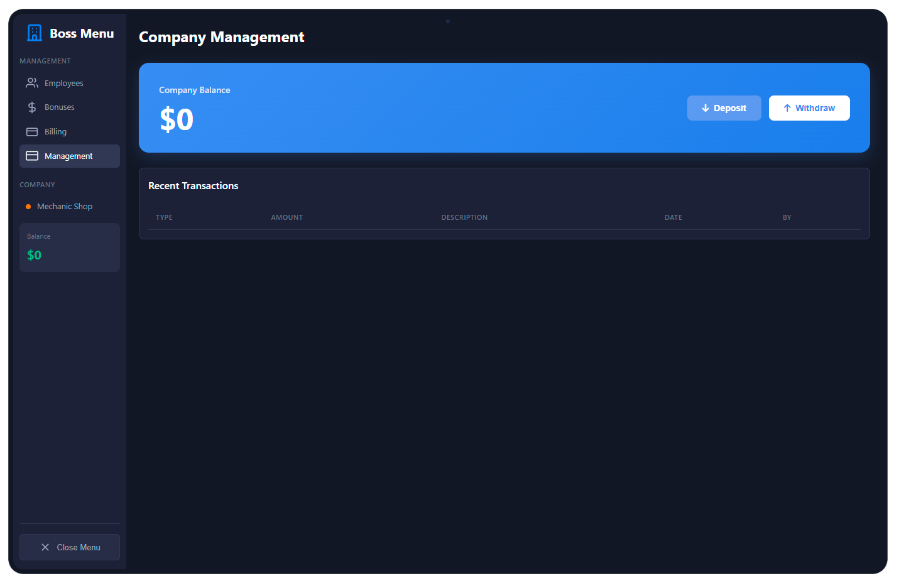Image resolution: width=899 pixels, height=588 pixels.
Task: Select the Mechanic Shop company entry
Action: coord(65,206)
